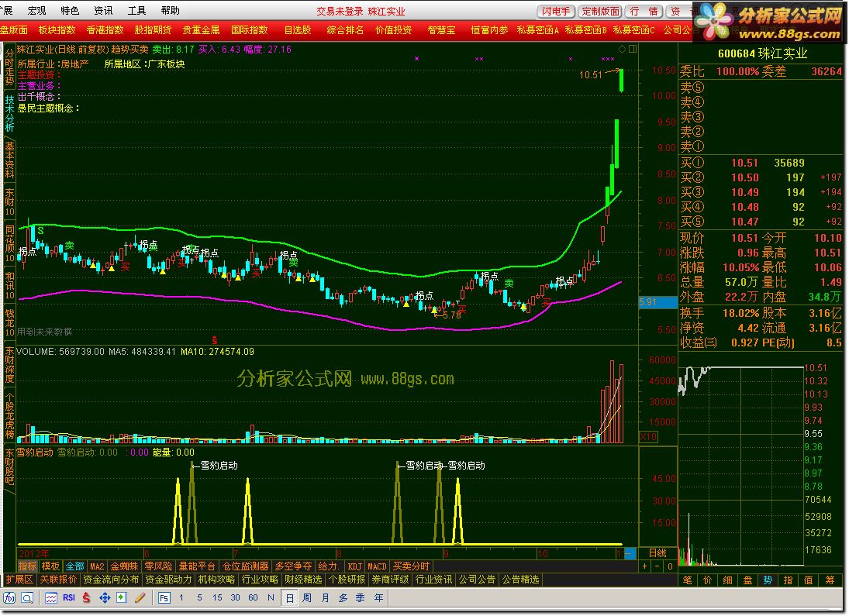The width and height of the screenshot is (849, 616).
Task: Open the 机构攻略 tab
Action: pyautogui.click(x=216, y=580)
